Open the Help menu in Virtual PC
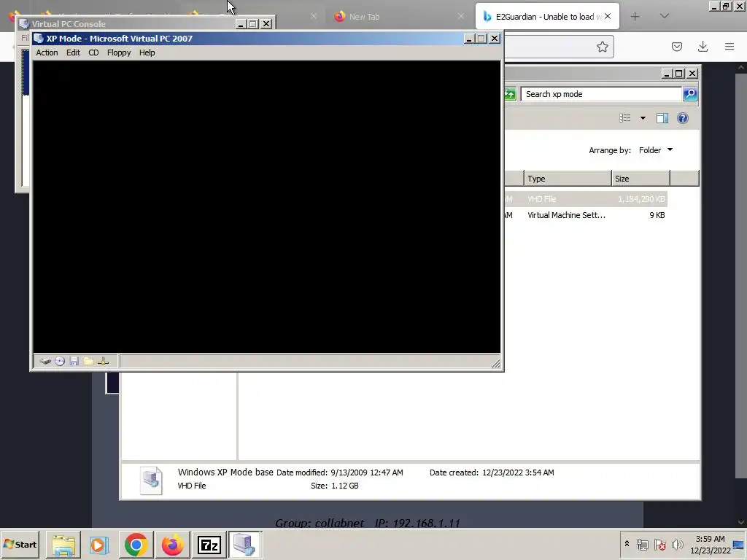 [x=147, y=52]
